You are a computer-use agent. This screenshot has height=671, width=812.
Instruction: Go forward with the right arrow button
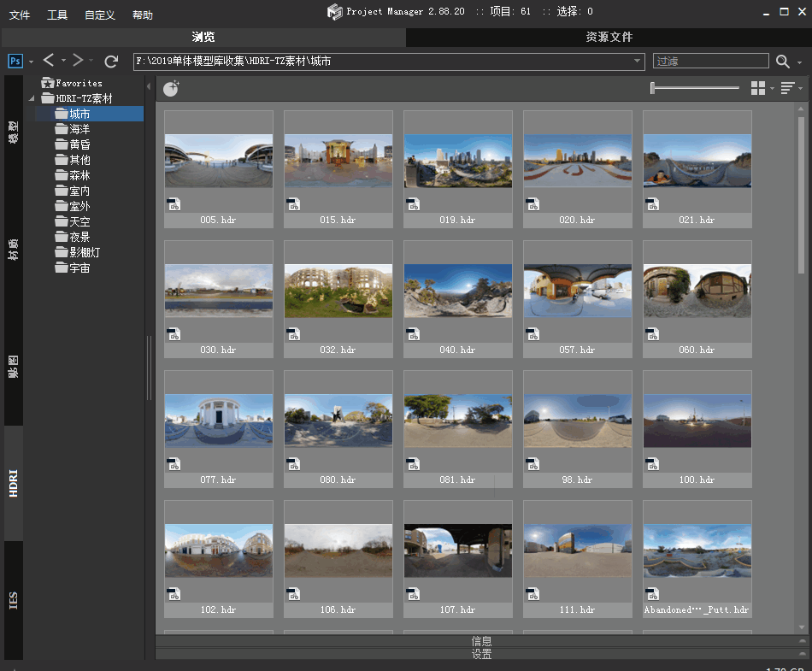pyautogui.click(x=78, y=61)
